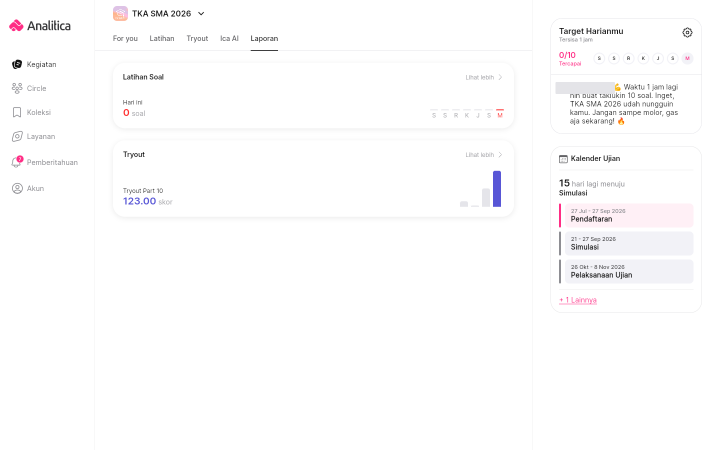Screen dimensions: 720x450
Task: Click the Tersisa 1 jam subtitle
Action: (x=576, y=40)
